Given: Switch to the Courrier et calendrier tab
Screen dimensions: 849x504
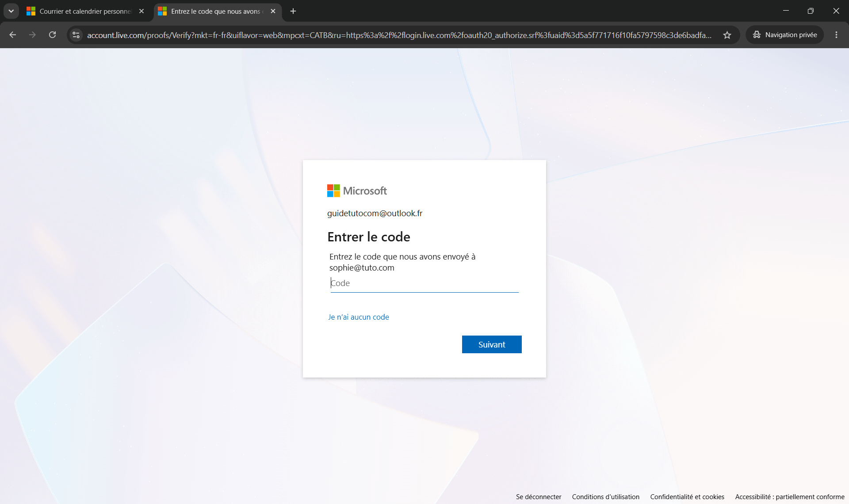Looking at the screenshot, I should [86, 11].
